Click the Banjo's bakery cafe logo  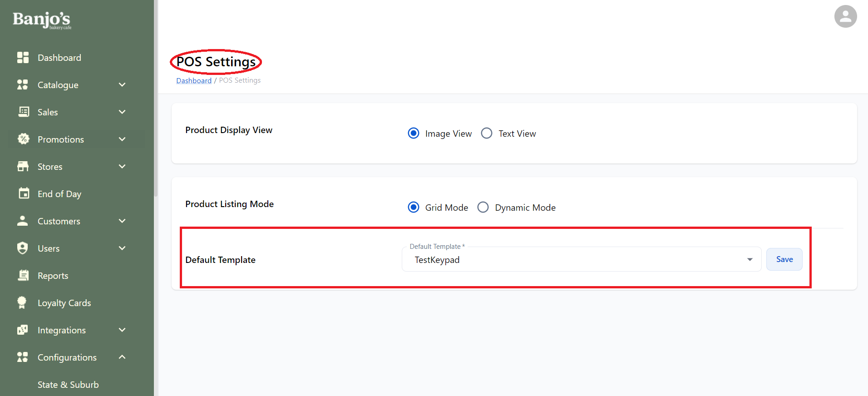(42, 20)
